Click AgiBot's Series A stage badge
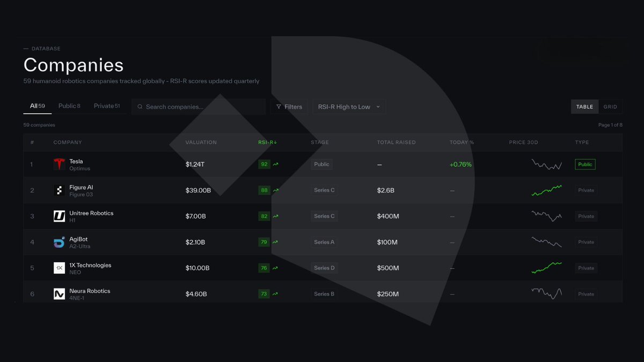The height and width of the screenshot is (362, 644). click(x=324, y=242)
